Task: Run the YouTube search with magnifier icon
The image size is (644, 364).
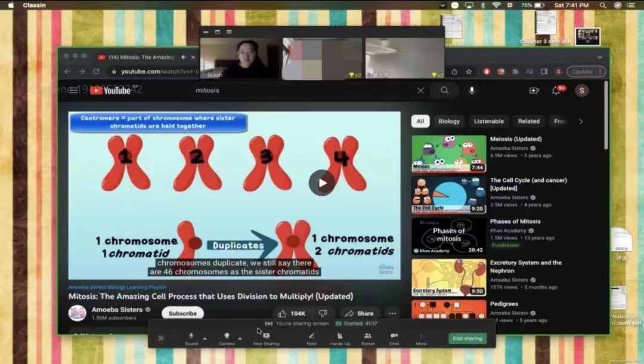Action: point(444,90)
